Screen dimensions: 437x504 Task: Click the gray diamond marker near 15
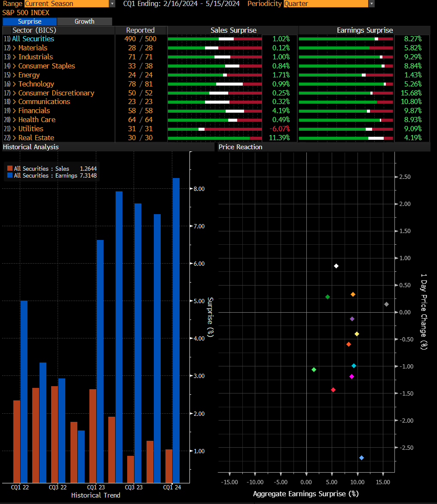point(387,304)
